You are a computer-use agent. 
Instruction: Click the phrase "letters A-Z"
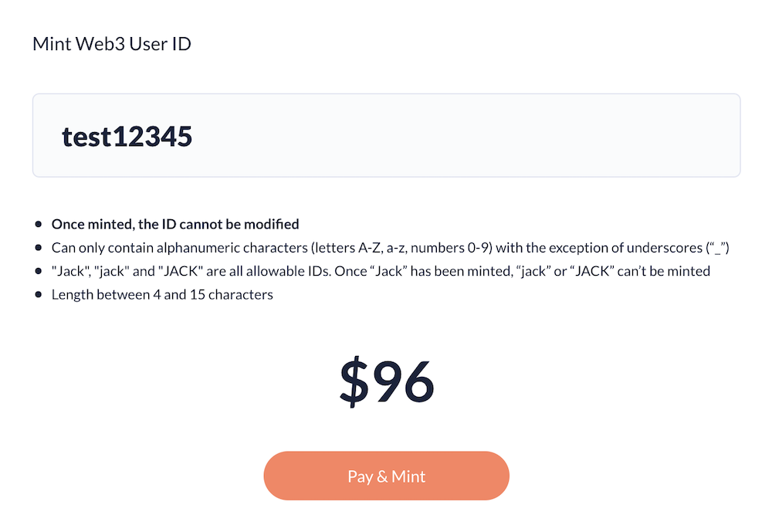click(x=371, y=248)
